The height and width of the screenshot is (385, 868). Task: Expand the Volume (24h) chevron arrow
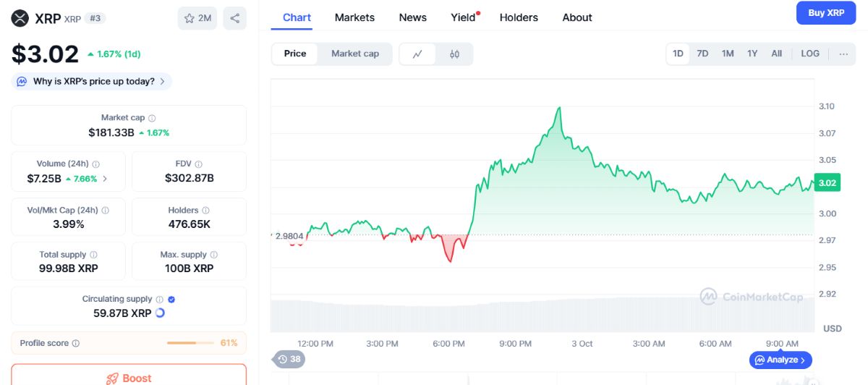tap(106, 179)
